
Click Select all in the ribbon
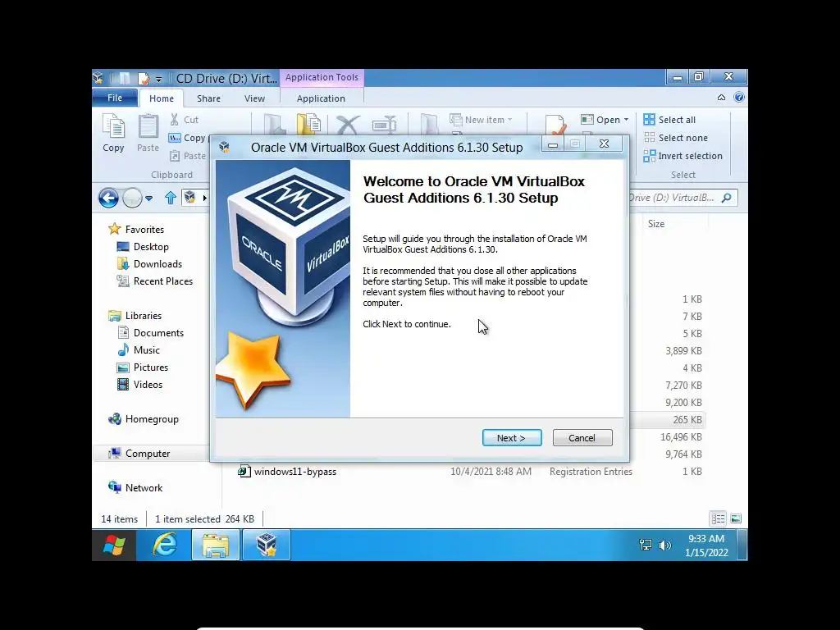point(669,120)
